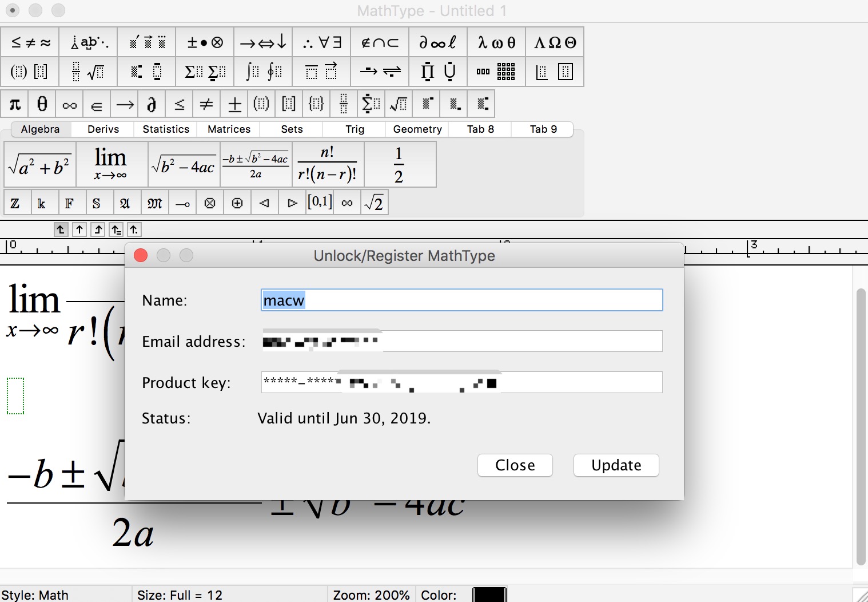Insert sqrt(a²+b²) expression

(x=40, y=164)
